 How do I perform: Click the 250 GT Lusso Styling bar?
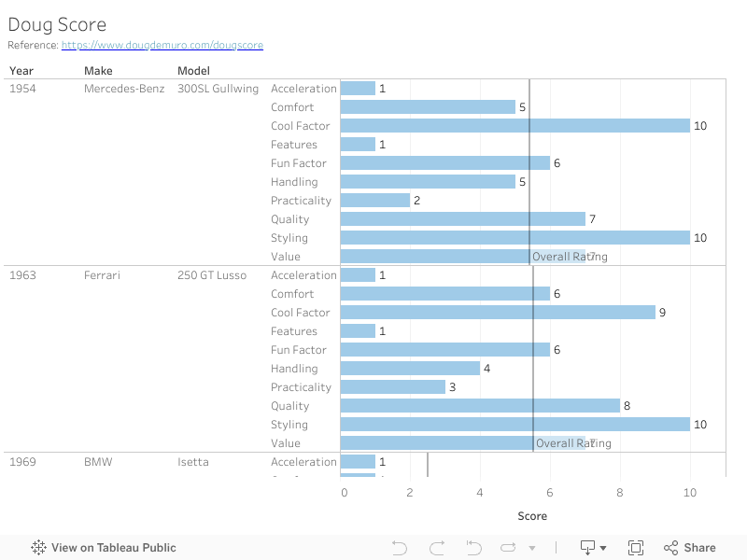(515, 425)
